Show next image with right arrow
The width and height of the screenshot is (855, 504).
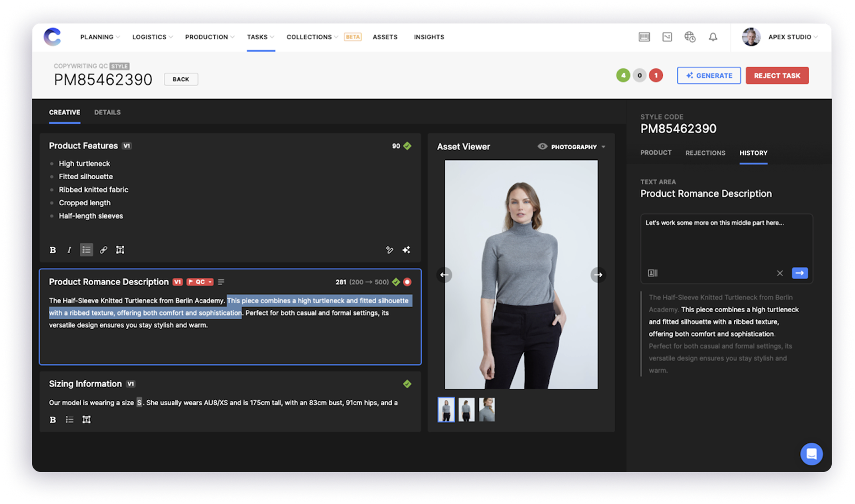598,275
